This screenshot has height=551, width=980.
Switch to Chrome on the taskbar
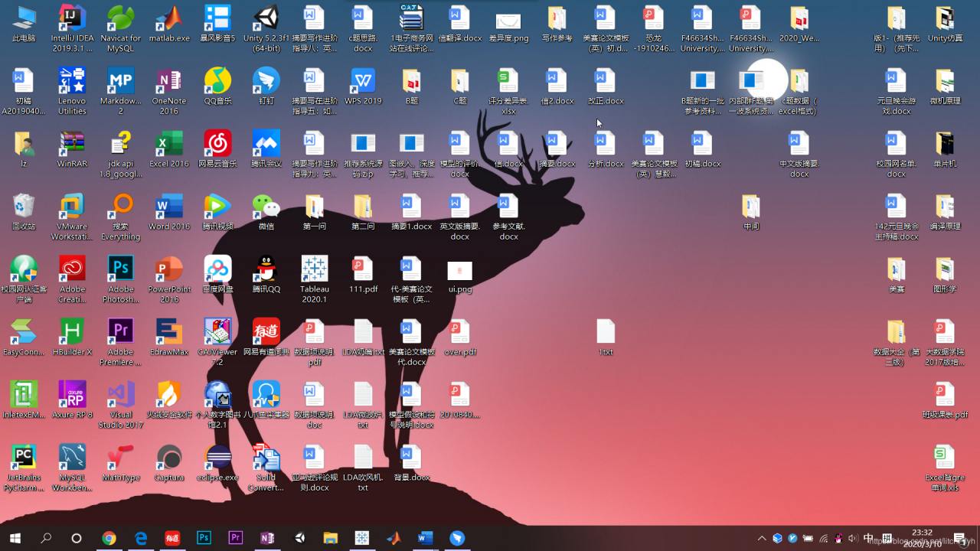(x=109, y=538)
